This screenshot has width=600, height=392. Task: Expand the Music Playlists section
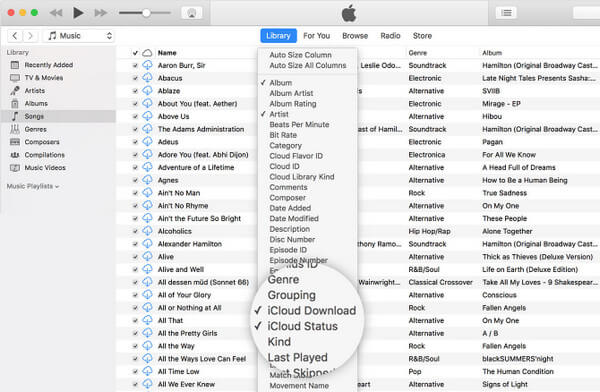point(33,186)
